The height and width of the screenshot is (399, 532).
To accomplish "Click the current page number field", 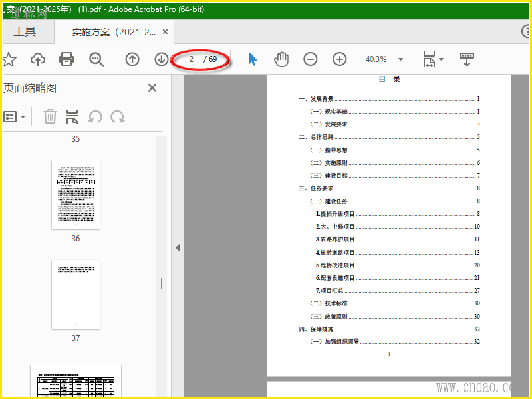I will [192, 59].
